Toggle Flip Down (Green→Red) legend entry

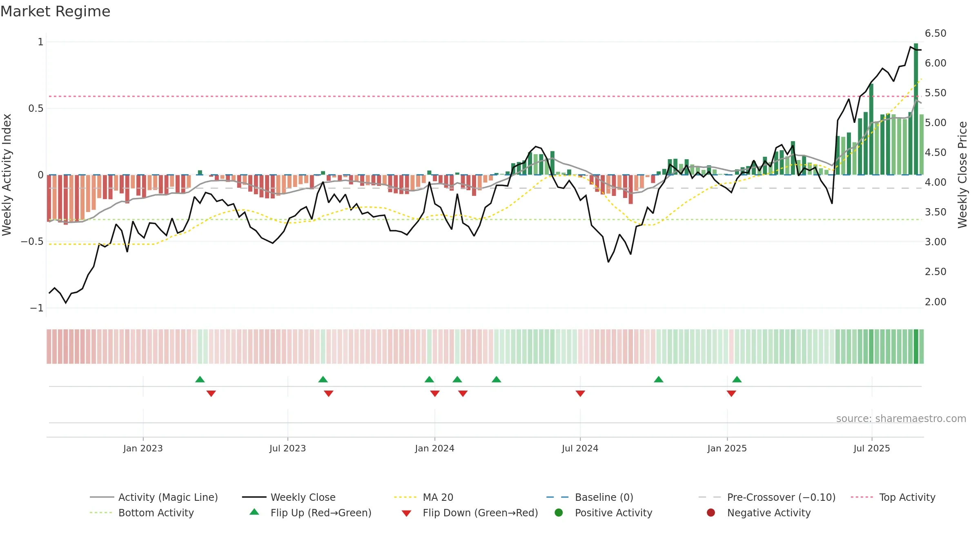click(470, 513)
